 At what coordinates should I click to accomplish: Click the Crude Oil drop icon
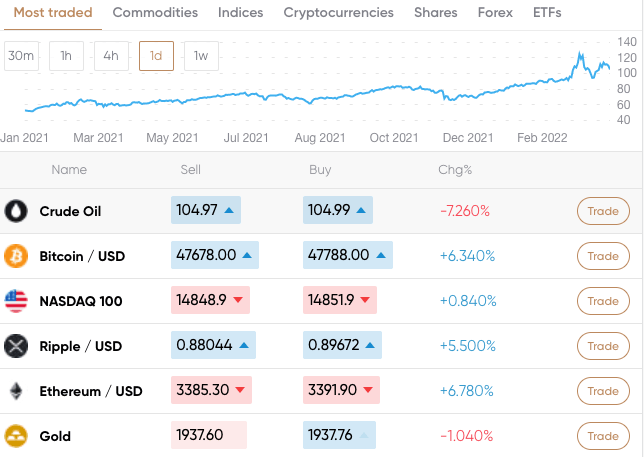16,211
